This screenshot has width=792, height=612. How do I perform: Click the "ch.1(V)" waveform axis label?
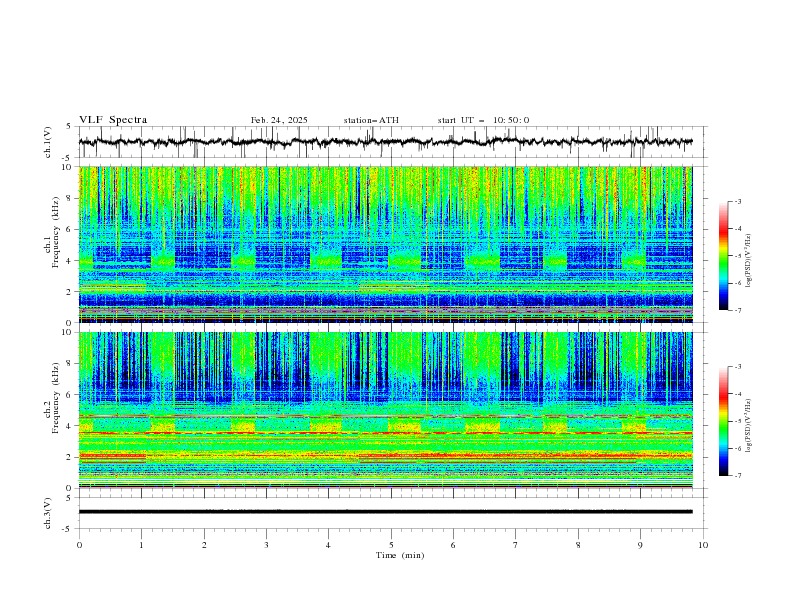[48, 142]
